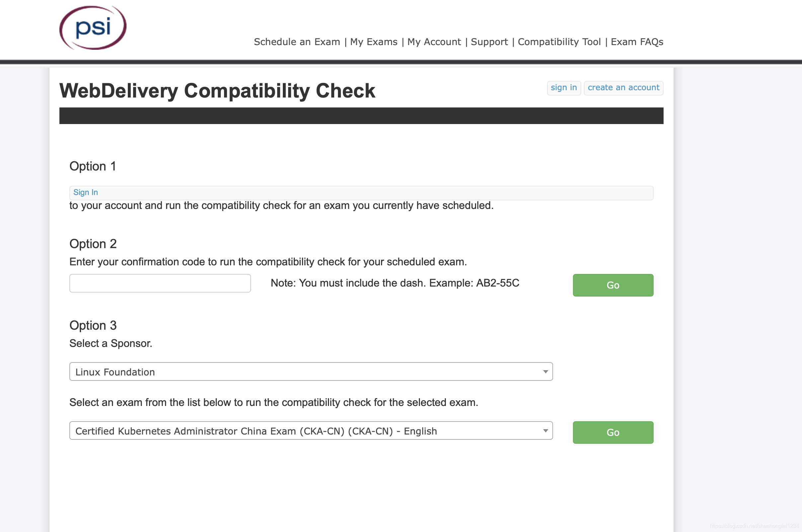Click the sponsor dropdown arrow
This screenshot has width=802, height=532.
545,372
